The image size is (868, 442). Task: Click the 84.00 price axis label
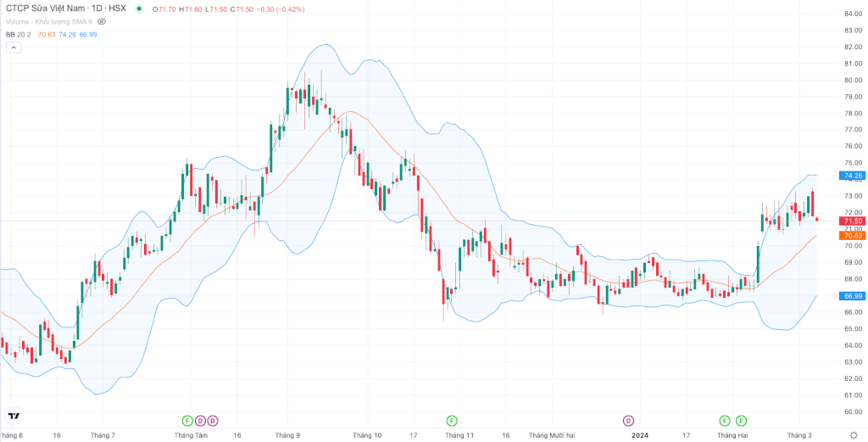point(853,14)
